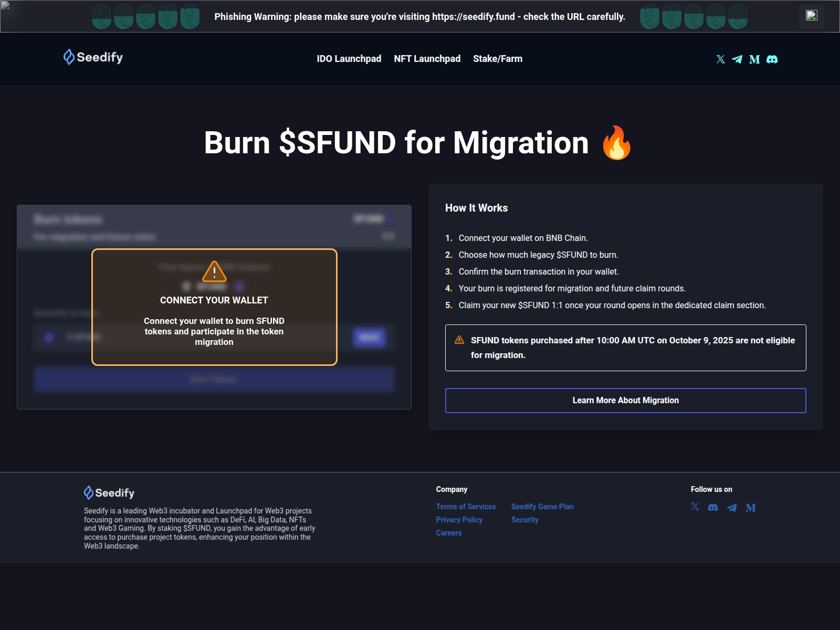Open footer Medium icon
This screenshot has width=840, height=630.
coord(751,507)
